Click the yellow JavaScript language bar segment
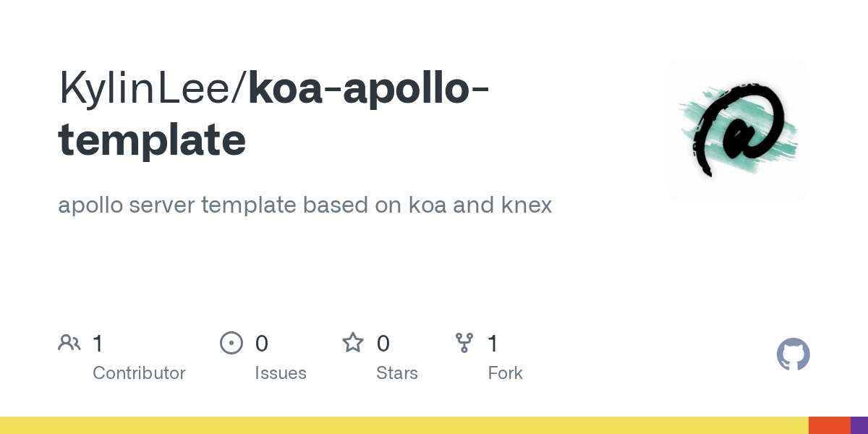Viewport: 868px width, 434px height. coord(404,425)
